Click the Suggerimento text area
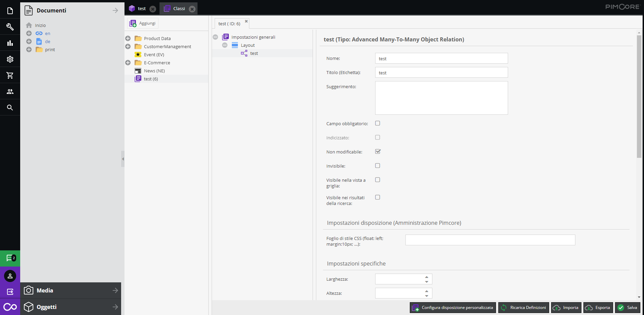 click(441, 98)
